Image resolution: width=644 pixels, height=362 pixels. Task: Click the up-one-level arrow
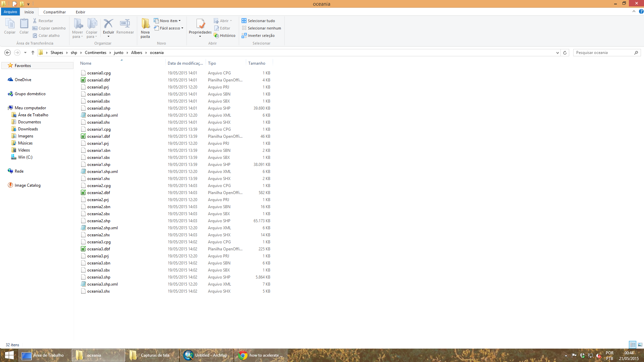[x=33, y=53]
